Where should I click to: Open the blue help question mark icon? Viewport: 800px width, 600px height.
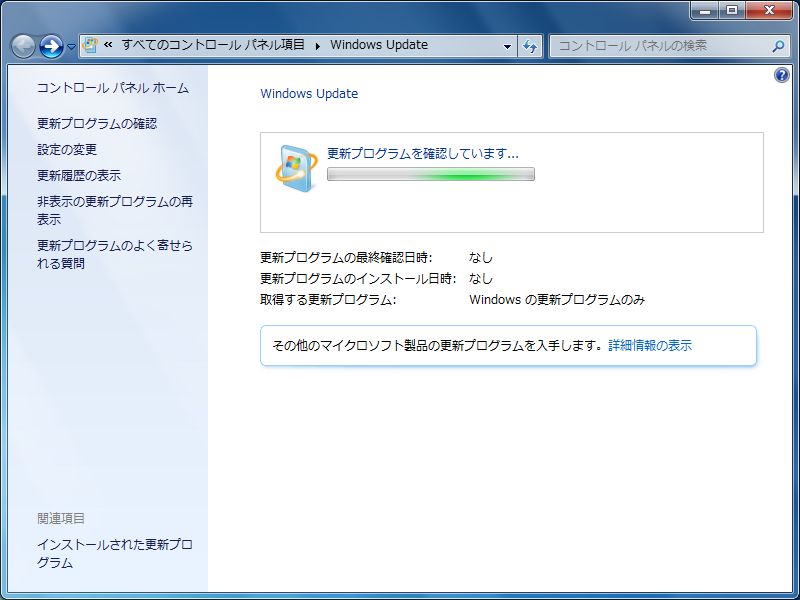[782, 76]
